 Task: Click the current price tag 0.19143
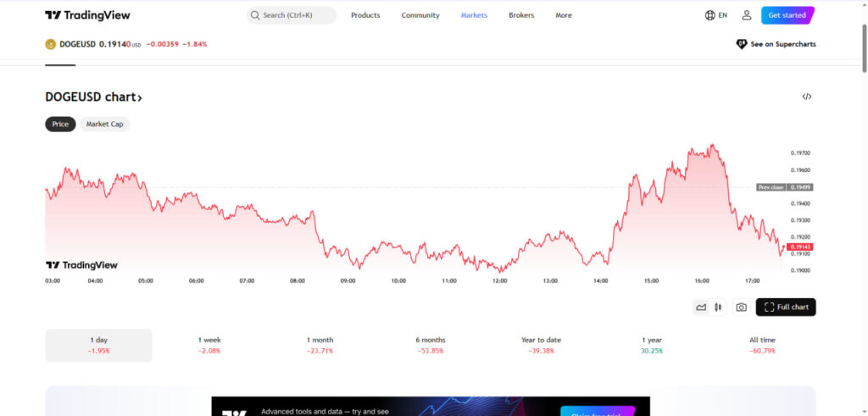click(x=800, y=247)
